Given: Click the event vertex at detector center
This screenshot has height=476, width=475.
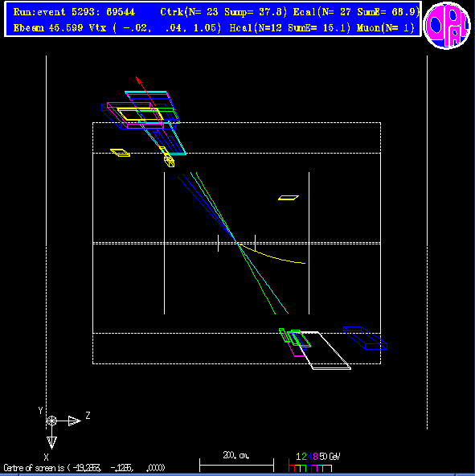Looking at the screenshot, I should pyautogui.click(x=236, y=243).
